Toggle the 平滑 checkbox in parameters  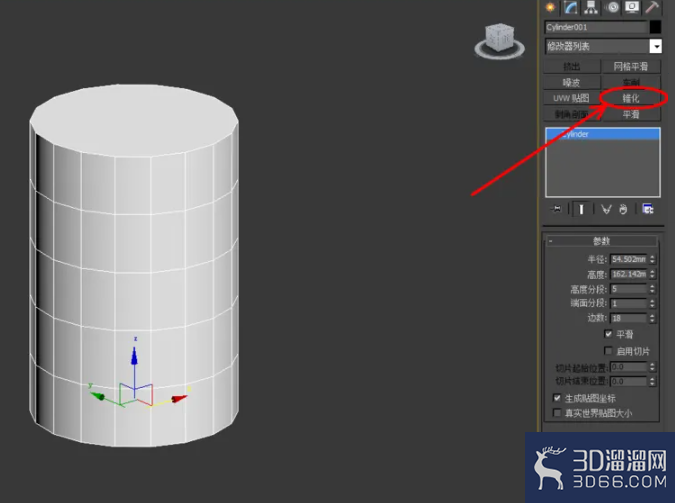click(x=608, y=334)
